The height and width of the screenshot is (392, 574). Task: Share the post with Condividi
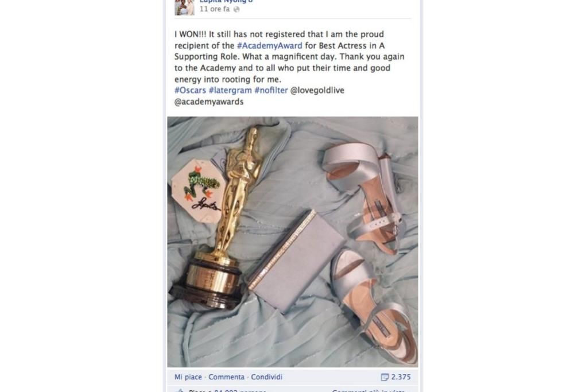click(x=266, y=377)
